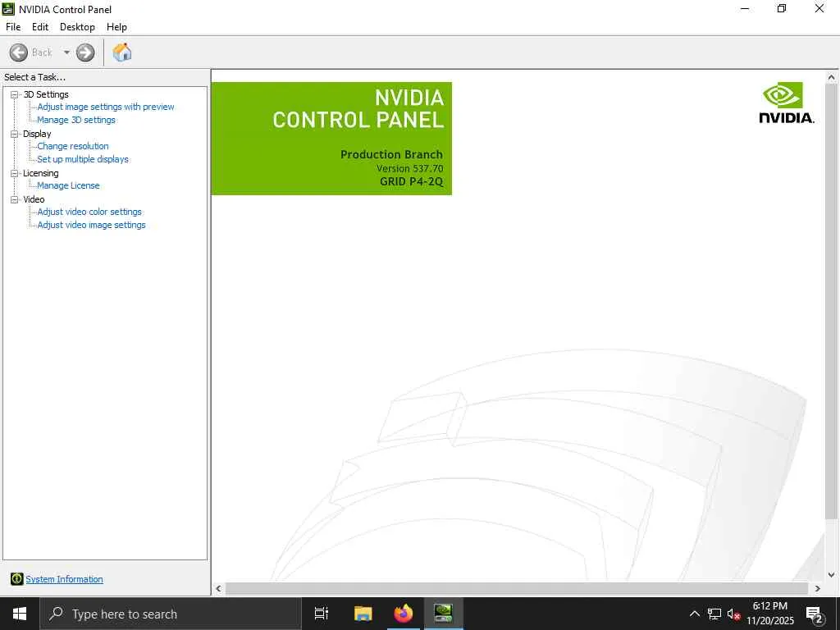
Task: Click the vertical scrollbar thumb
Action: coord(832,301)
